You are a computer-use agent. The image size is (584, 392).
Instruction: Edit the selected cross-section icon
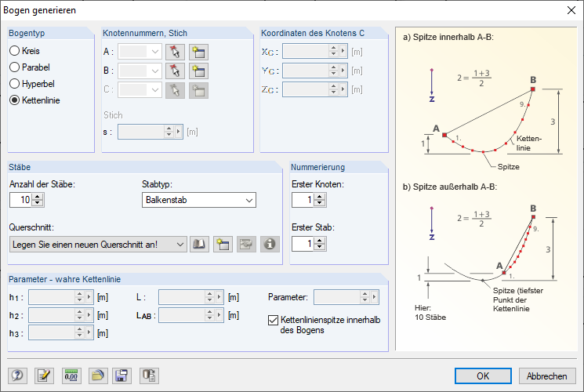246,245
